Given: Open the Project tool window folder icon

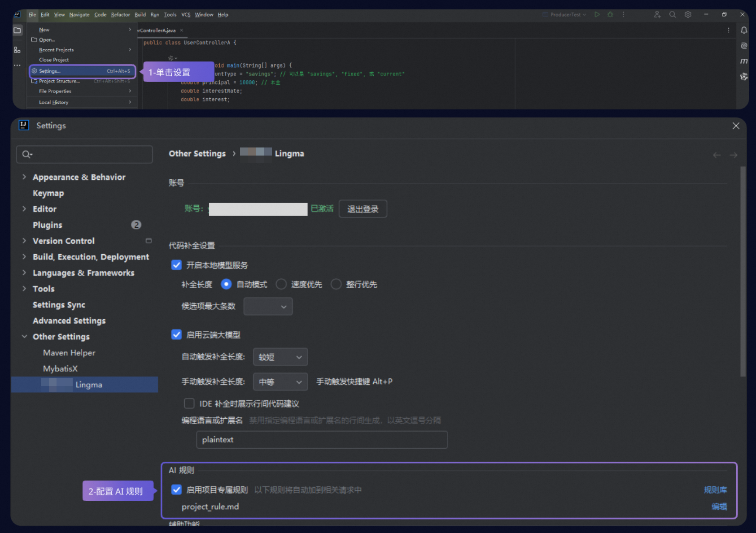Looking at the screenshot, I should click(x=17, y=30).
